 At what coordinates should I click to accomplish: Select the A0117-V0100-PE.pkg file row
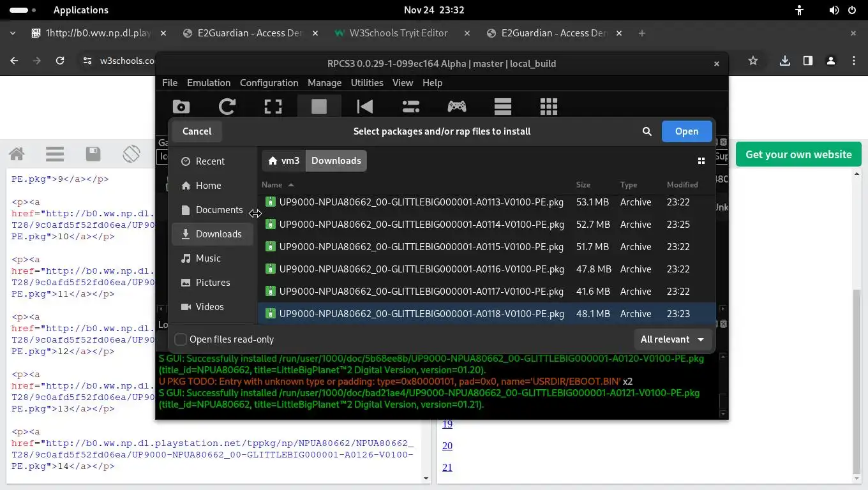486,292
